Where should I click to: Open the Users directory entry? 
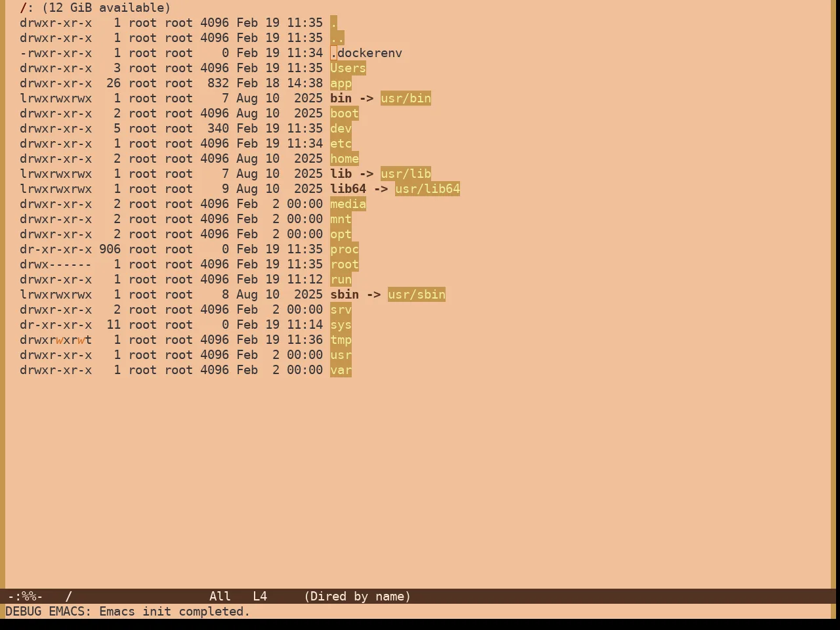click(348, 68)
